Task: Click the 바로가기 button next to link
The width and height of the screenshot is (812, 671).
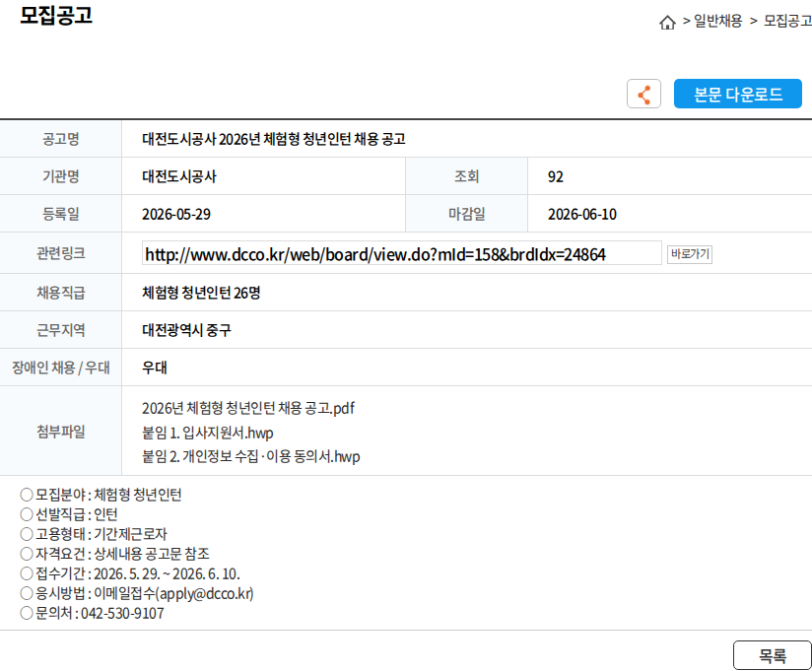Action: tap(690, 254)
